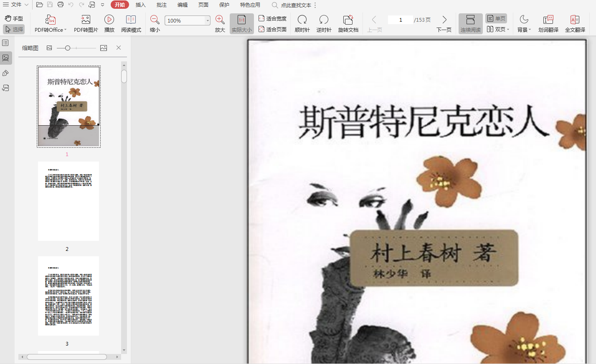Open the fourth icon in the left sidebar
The width and height of the screenshot is (596, 364).
click(x=5, y=88)
